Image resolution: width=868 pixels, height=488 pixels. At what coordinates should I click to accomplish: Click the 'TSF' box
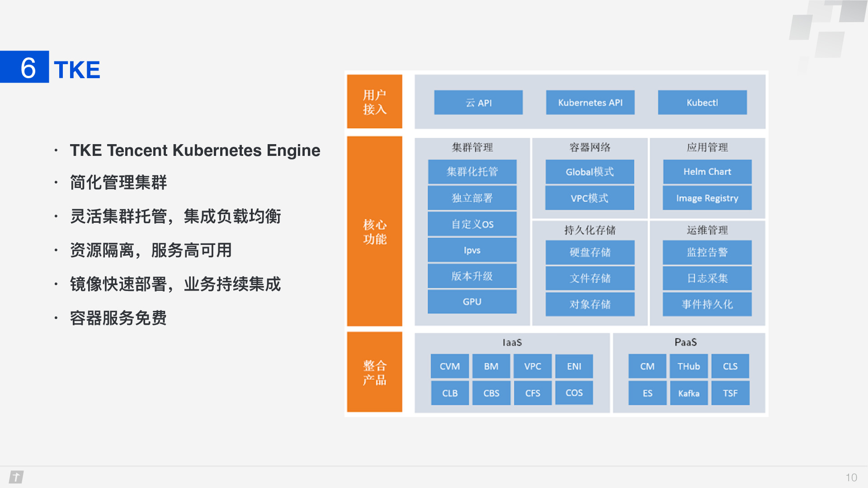[x=730, y=393]
